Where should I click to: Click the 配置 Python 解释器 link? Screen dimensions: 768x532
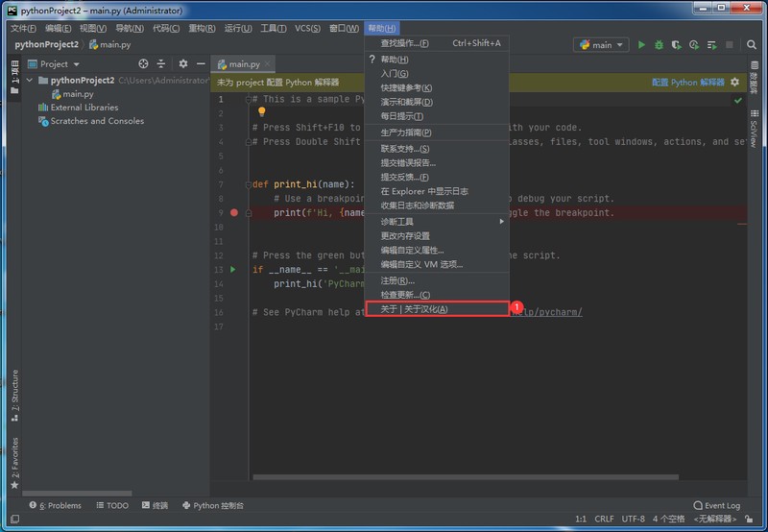click(x=688, y=83)
